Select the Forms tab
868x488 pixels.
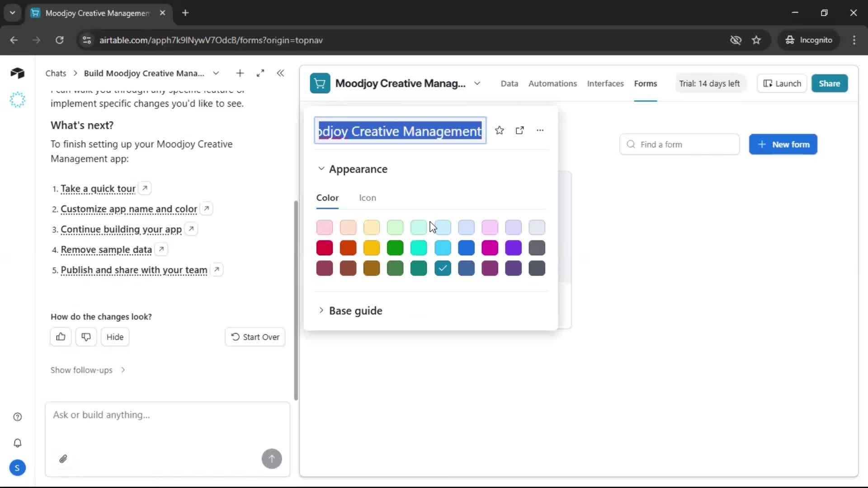pos(645,84)
